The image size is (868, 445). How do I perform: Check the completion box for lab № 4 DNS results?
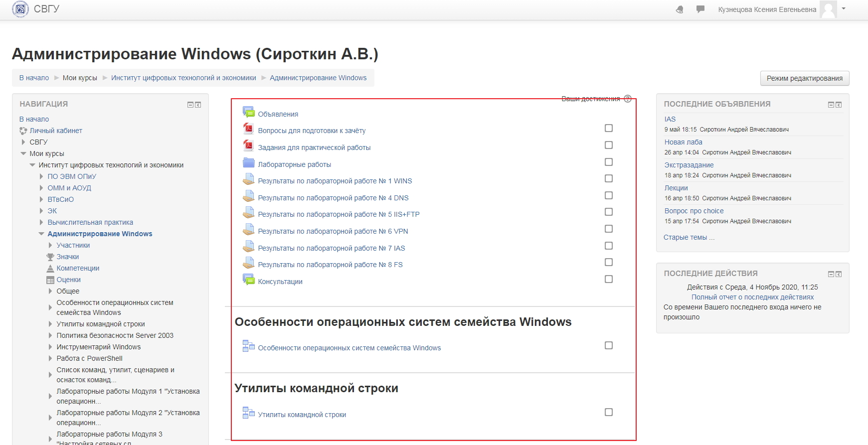pos(609,195)
